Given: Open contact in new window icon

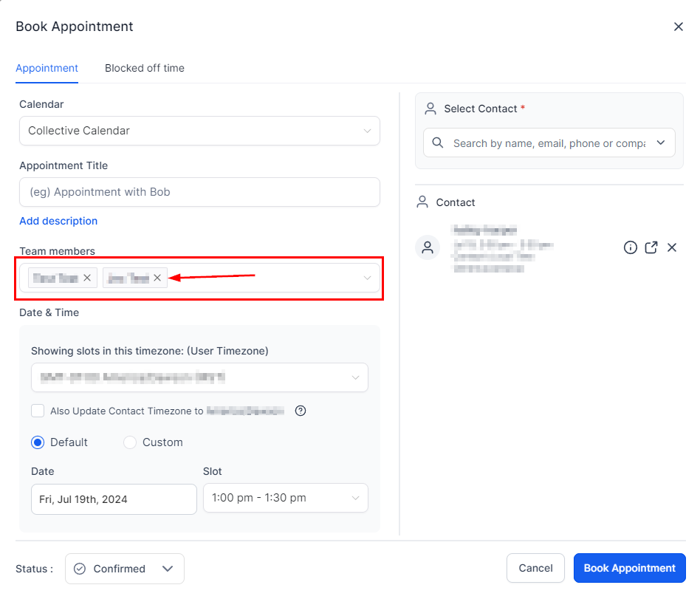Looking at the screenshot, I should pyautogui.click(x=651, y=247).
